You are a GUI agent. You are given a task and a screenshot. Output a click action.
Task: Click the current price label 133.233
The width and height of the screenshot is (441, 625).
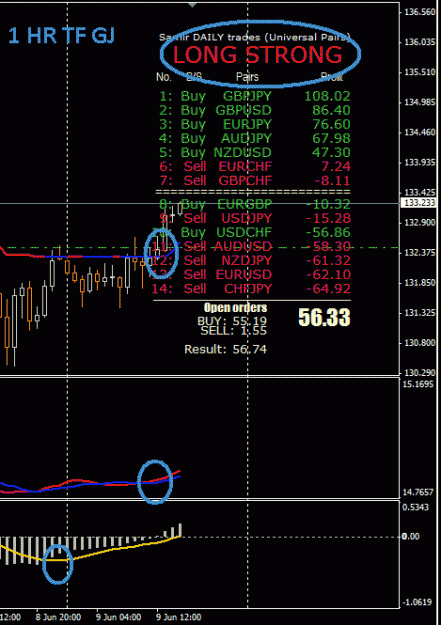(419, 203)
